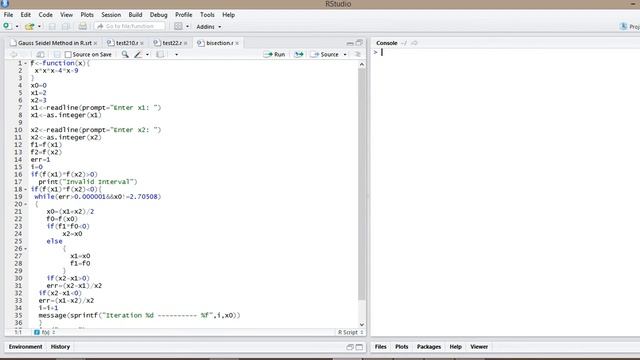Click the workspace panes grid icon
The height and width of the screenshot is (360, 640).
(178, 26)
